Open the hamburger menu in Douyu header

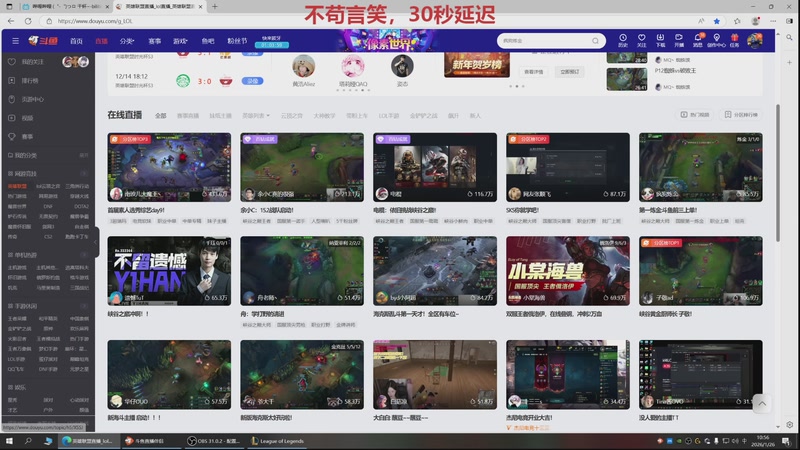tap(15, 41)
